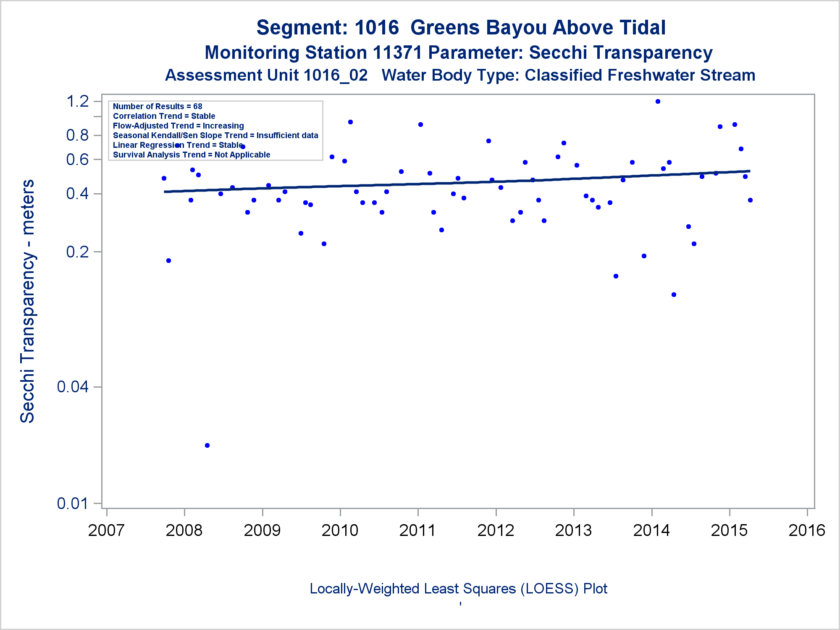
Task: Click the 2012 label on the x-axis
Action: click(x=496, y=530)
